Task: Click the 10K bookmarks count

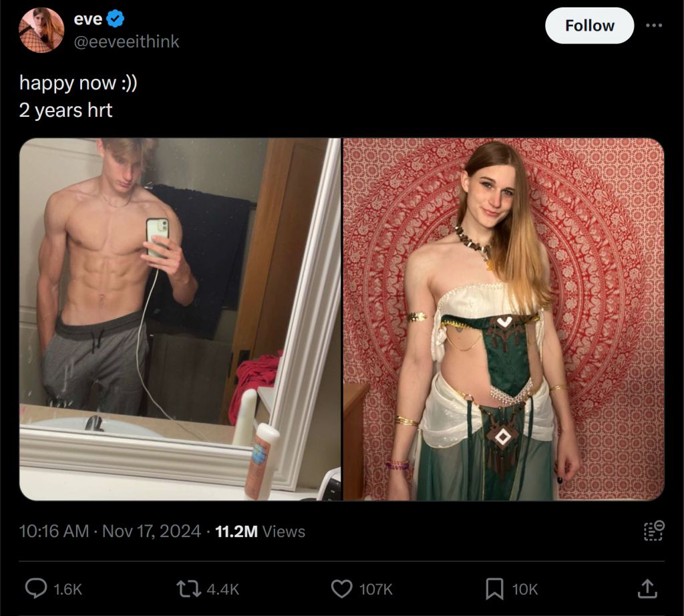Action: (x=525, y=589)
